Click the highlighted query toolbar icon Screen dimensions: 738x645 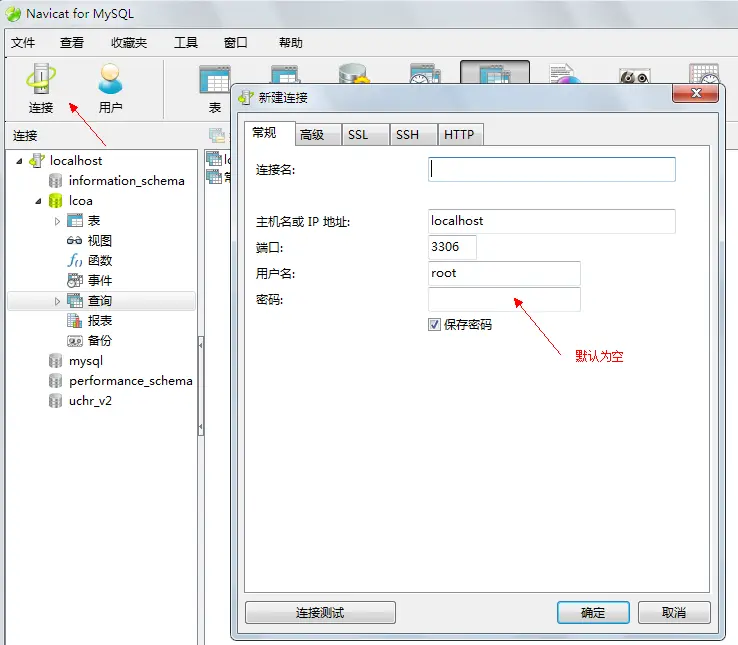495,73
